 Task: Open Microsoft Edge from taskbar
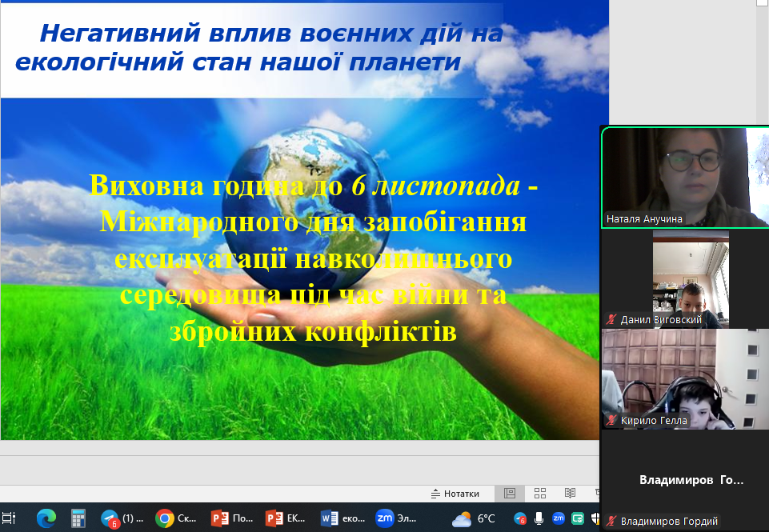[x=46, y=518]
